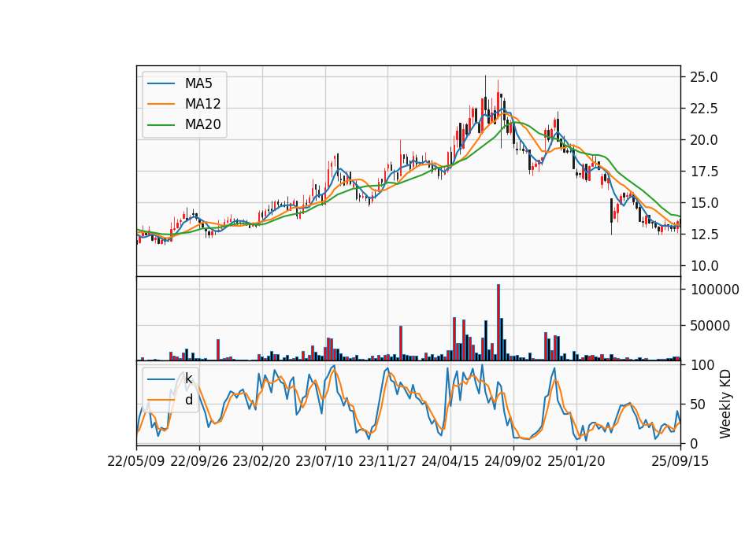
Task: Click the 23/07/10 date label
Action: point(324,461)
